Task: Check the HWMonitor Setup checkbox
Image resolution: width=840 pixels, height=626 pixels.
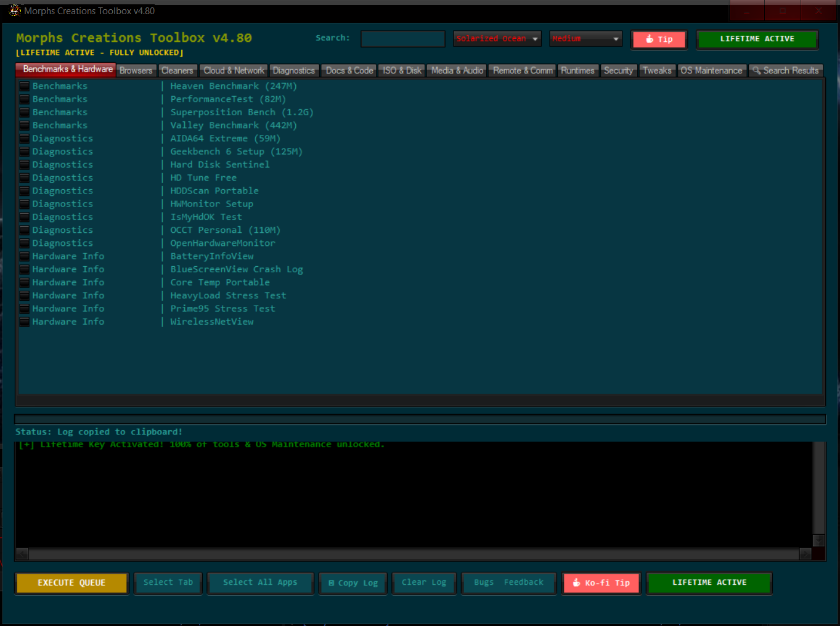Action: (x=25, y=204)
